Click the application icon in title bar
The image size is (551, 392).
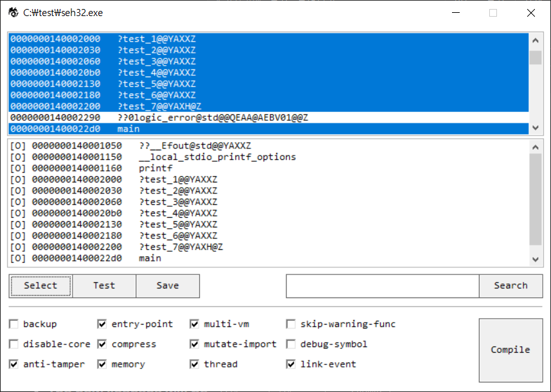point(14,13)
